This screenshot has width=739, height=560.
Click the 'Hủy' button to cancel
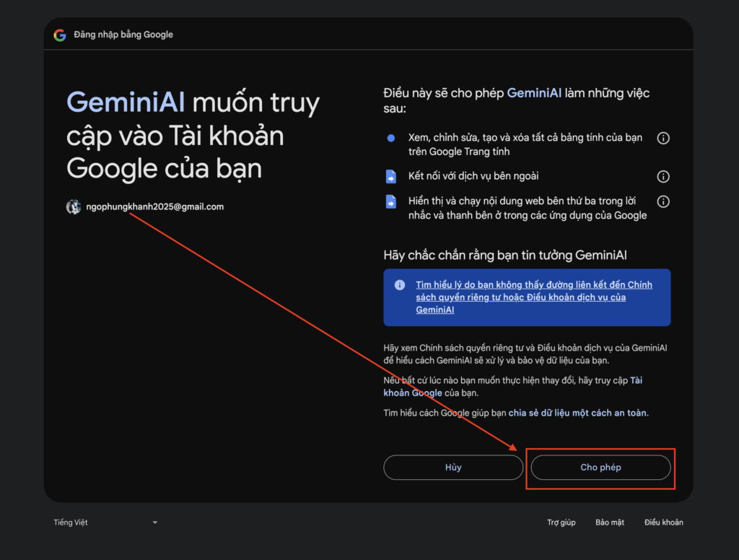(x=453, y=467)
